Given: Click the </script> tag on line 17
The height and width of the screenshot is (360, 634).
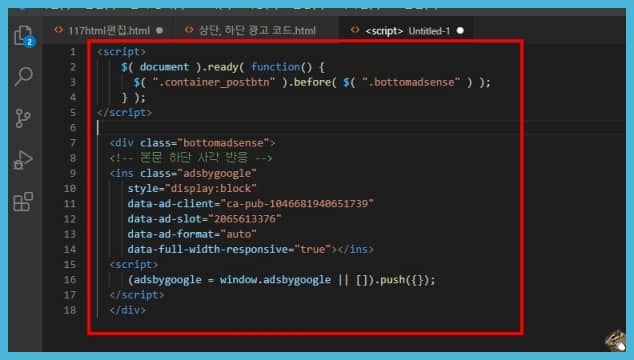Looking at the screenshot, I should click(137, 295).
